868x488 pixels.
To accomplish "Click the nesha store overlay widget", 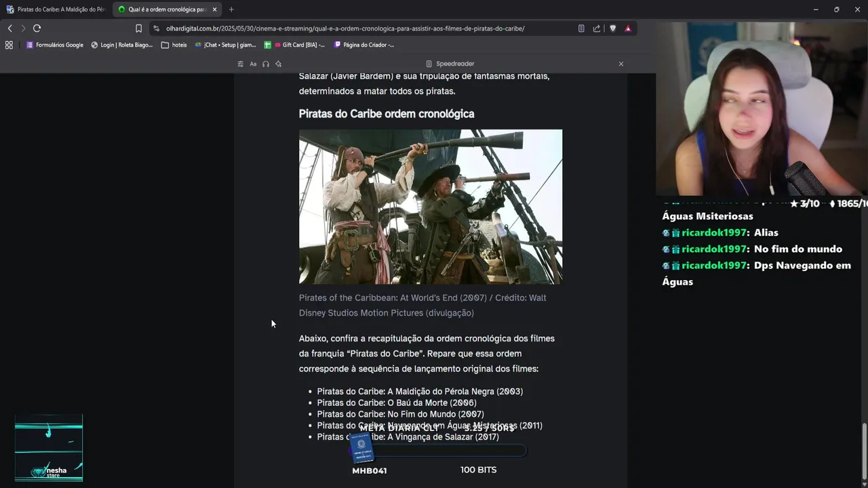I will pos(49,448).
